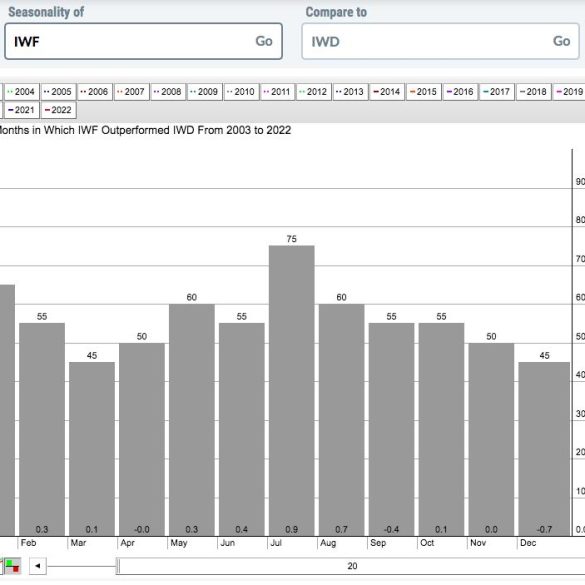585x585 pixels.
Task: Click the IWF symbol input field
Action: pos(143,41)
